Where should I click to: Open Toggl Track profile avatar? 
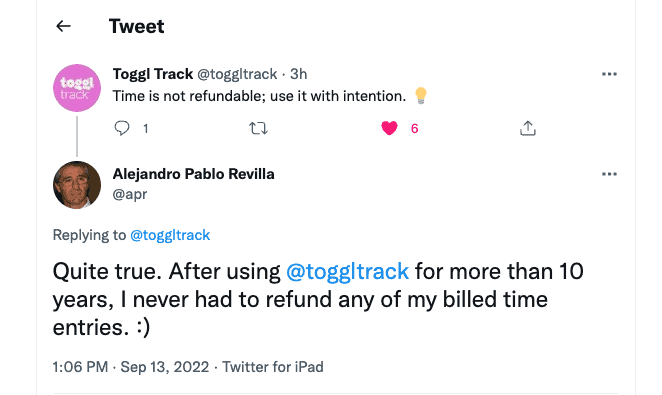pyautogui.click(x=77, y=88)
